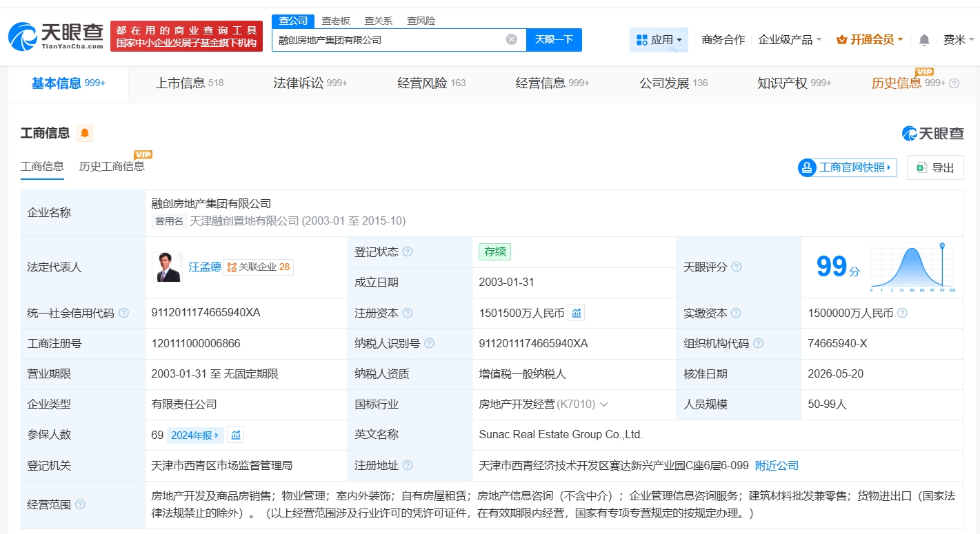Click the help icon beside 注册地址
This screenshot has width=980, height=534.
click(408, 465)
